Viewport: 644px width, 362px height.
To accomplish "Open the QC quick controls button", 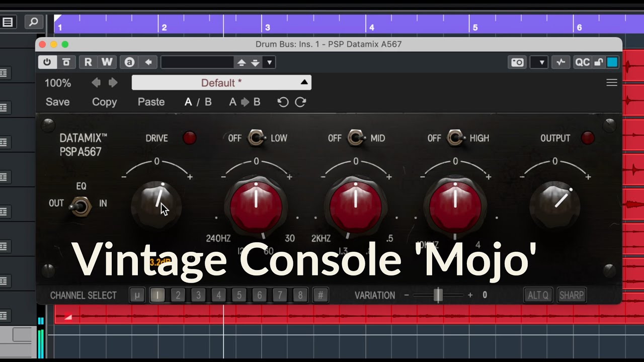I will click(582, 62).
